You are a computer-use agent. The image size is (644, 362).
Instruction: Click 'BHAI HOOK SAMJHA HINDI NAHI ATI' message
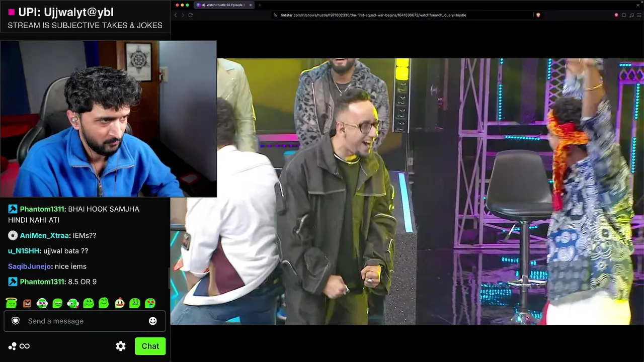[73, 215]
